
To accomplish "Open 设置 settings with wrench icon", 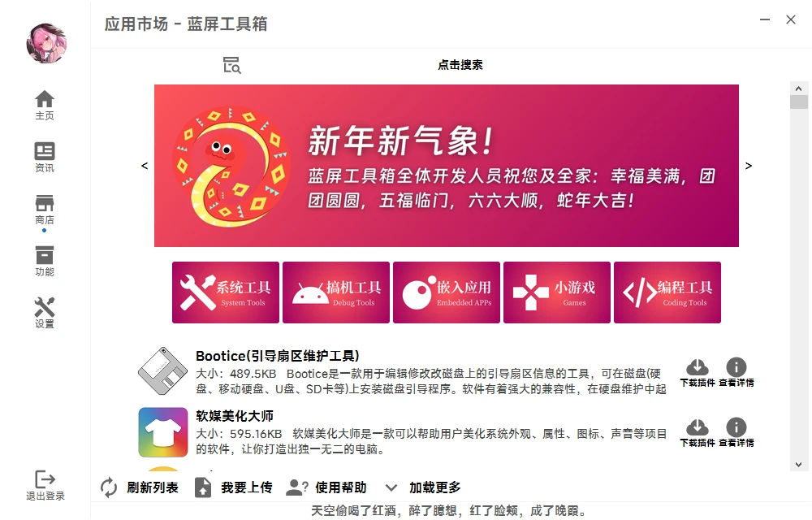I will [45, 313].
